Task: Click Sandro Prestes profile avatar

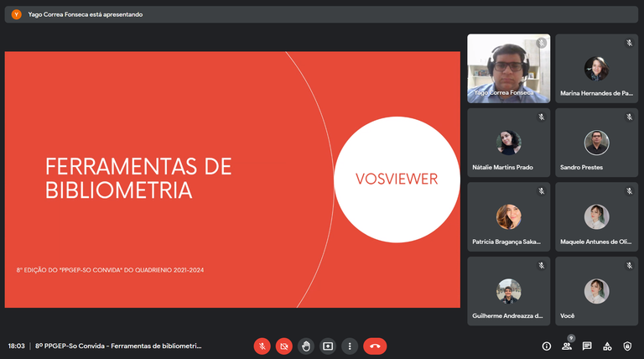Action: tap(596, 143)
